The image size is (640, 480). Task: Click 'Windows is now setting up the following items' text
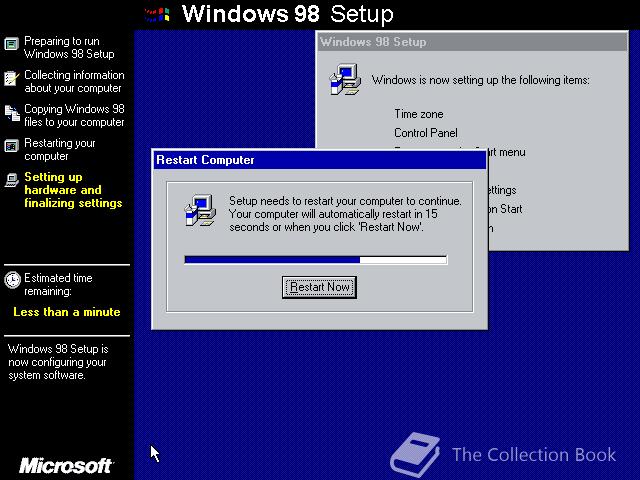coord(480,80)
